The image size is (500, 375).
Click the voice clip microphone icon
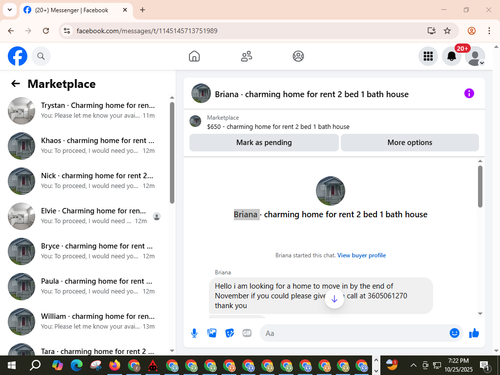point(194,333)
